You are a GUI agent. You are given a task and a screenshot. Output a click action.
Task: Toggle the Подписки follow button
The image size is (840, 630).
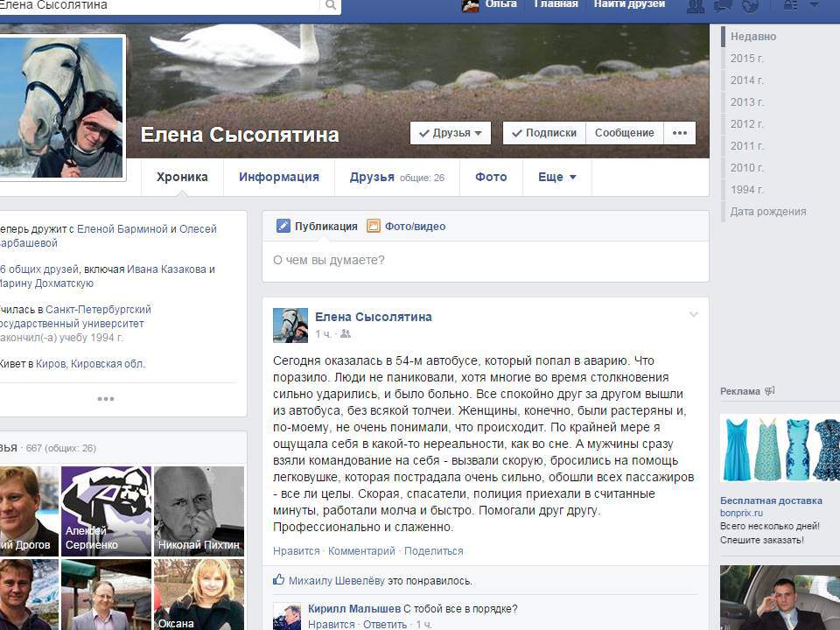(x=544, y=133)
